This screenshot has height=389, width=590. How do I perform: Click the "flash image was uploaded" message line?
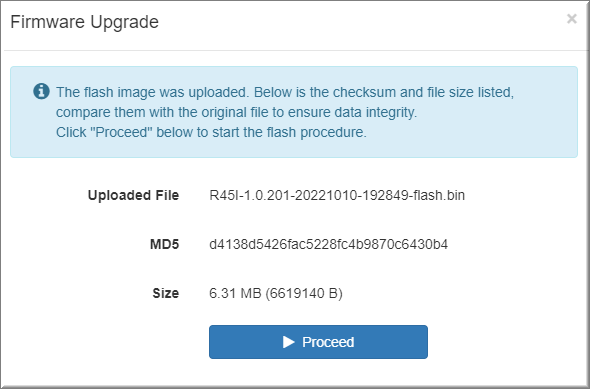pos(285,92)
